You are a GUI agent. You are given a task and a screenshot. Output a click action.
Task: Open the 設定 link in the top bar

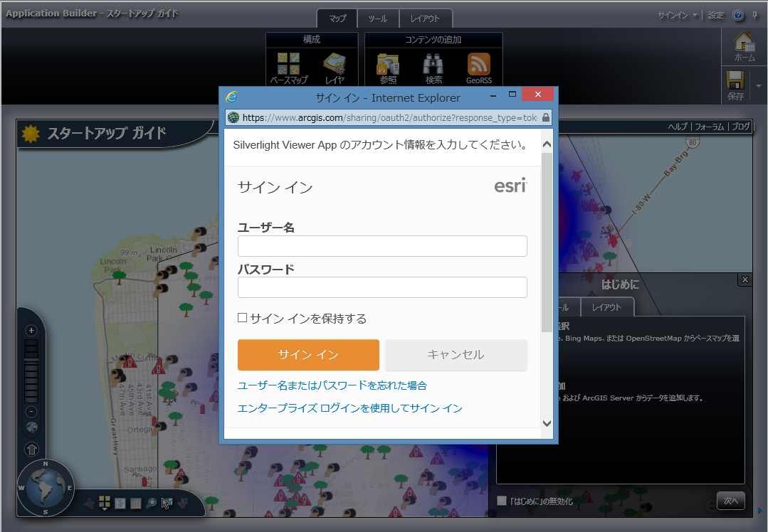point(715,15)
